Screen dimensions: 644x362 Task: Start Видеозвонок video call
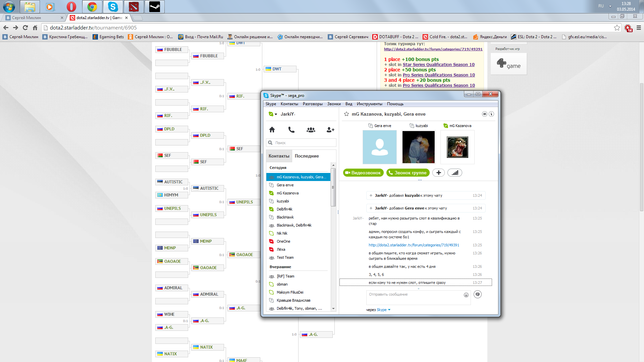pos(363,173)
